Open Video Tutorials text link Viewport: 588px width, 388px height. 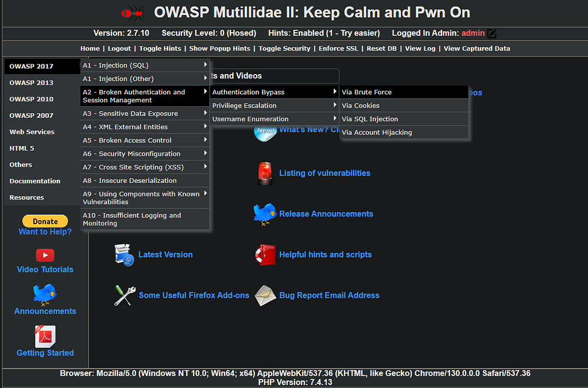(x=45, y=270)
